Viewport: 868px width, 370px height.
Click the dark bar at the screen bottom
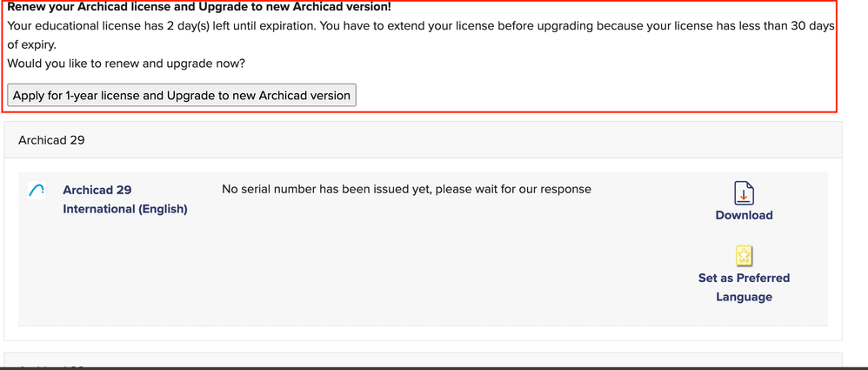point(434,368)
